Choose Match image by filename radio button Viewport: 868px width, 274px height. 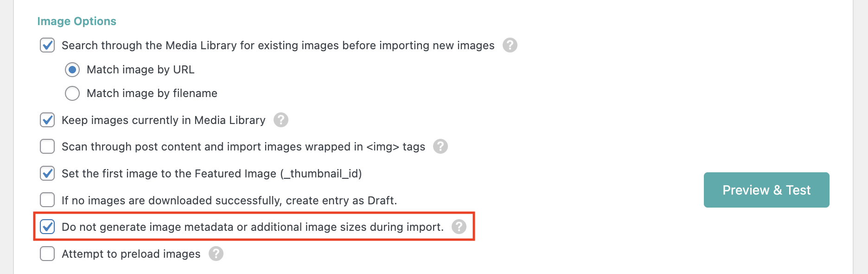tap(72, 93)
